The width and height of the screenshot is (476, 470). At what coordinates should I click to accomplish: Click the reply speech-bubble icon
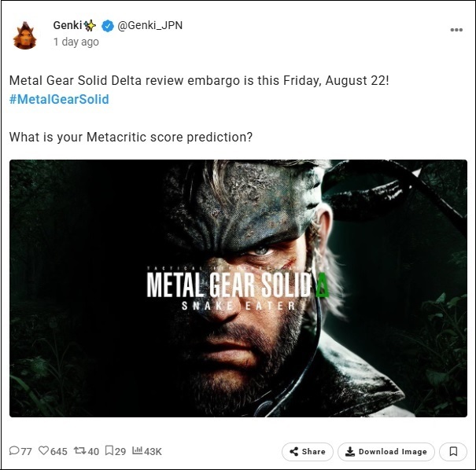[x=14, y=450]
